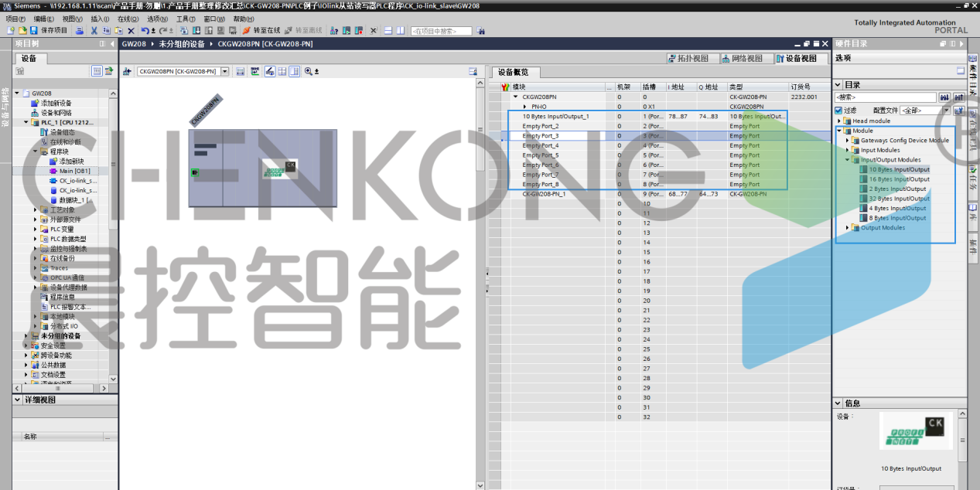Select 添加新设备 in project tree

point(56,103)
